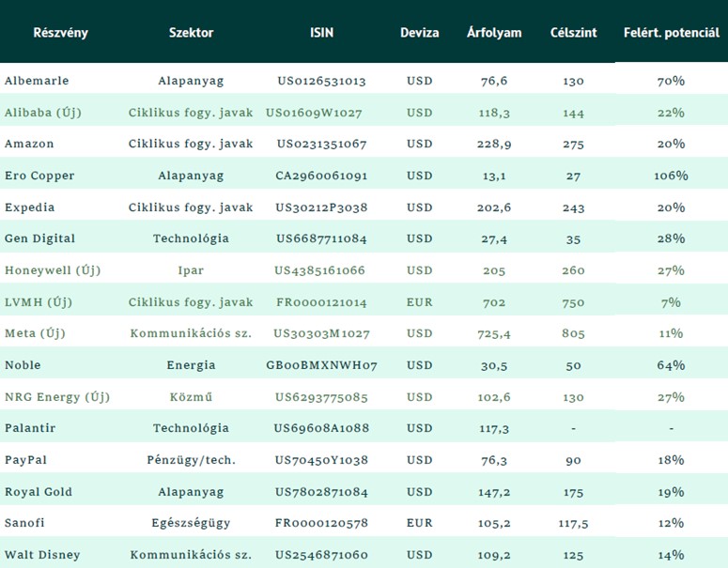
Task: Select the Albemarle stock name
Action: click(37, 81)
